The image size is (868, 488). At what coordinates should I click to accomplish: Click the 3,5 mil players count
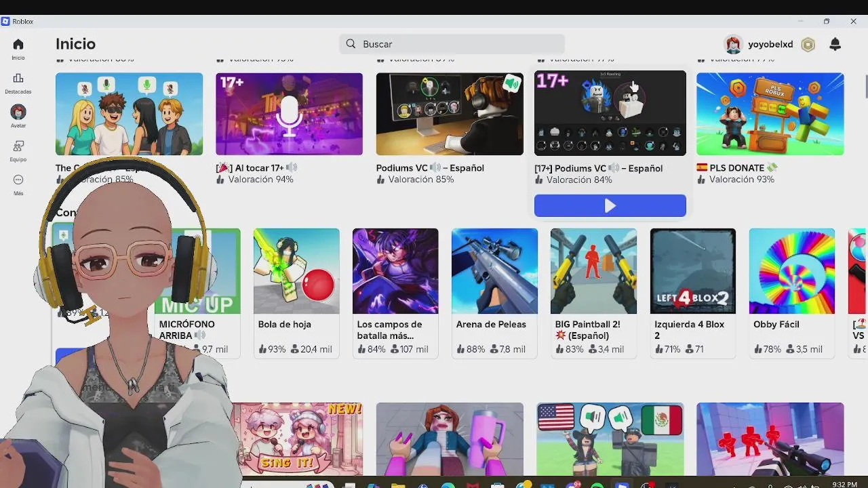(804, 350)
